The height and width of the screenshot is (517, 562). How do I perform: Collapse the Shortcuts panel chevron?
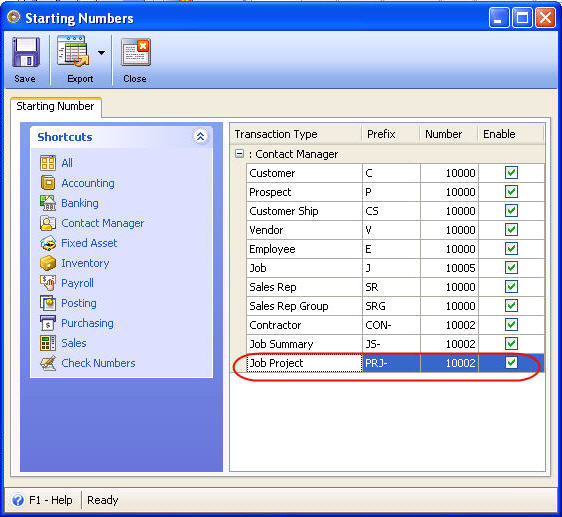tap(200, 137)
